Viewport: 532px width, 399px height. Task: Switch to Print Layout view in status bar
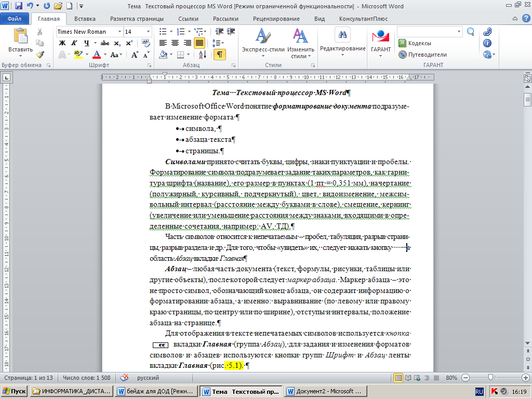click(x=398, y=378)
